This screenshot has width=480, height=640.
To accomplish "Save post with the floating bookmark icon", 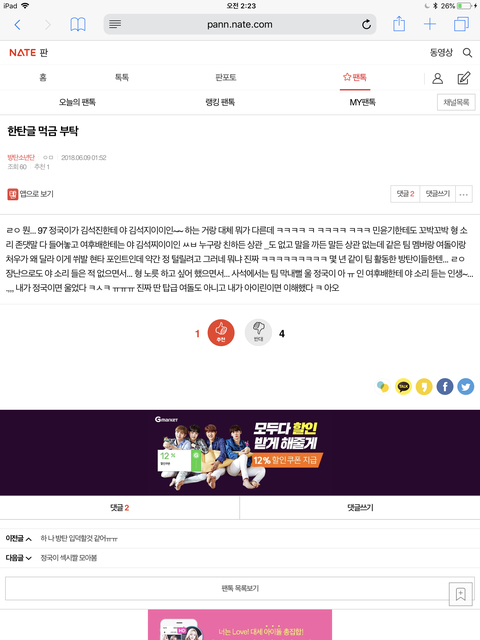I will click(460, 594).
